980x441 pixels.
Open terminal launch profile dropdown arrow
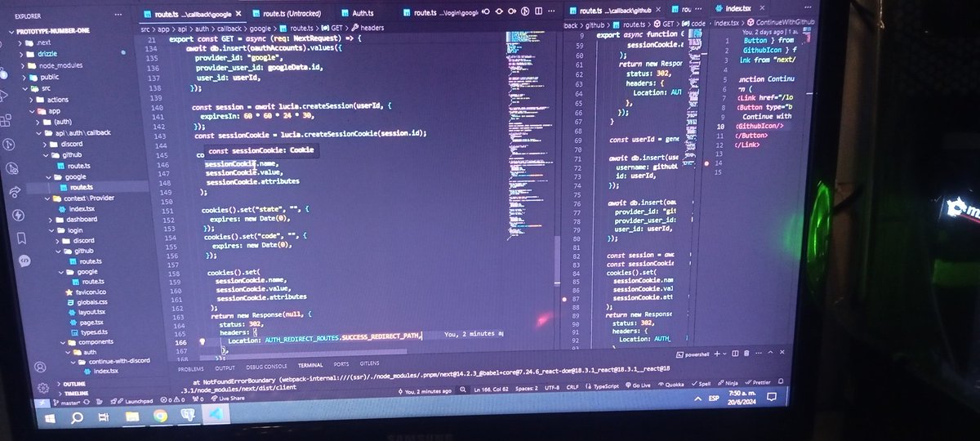[x=724, y=354]
